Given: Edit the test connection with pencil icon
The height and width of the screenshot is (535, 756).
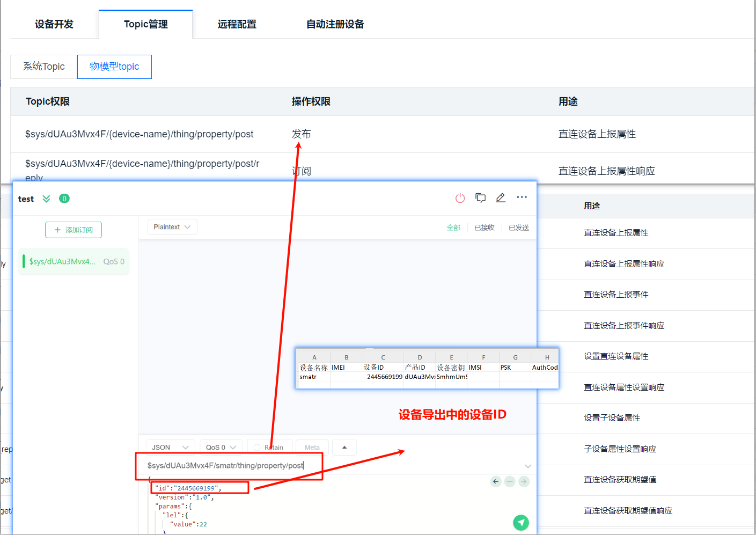Looking at the screenshot, I should tap(501, 197).
